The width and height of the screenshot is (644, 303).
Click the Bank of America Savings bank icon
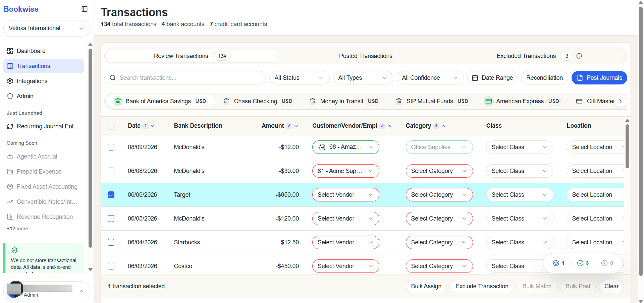[x=118, y=101]
